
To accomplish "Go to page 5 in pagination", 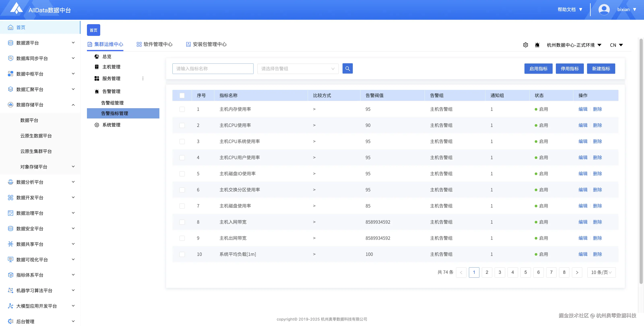I will pos(525,272).
